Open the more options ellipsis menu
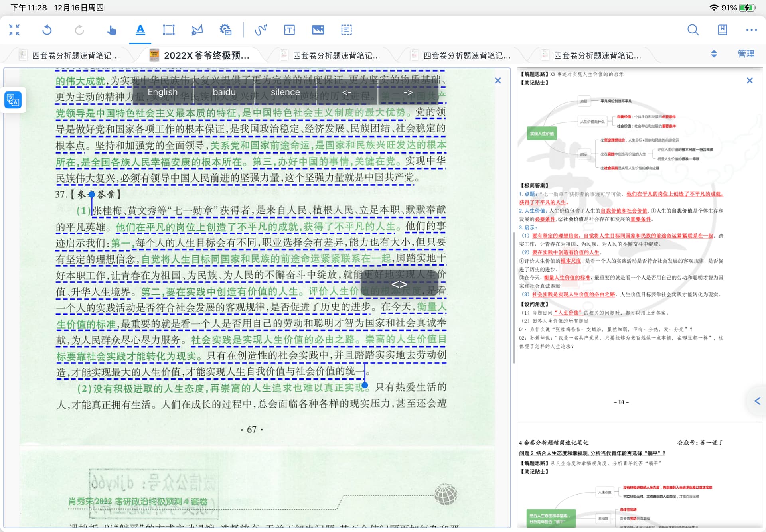 751,30
